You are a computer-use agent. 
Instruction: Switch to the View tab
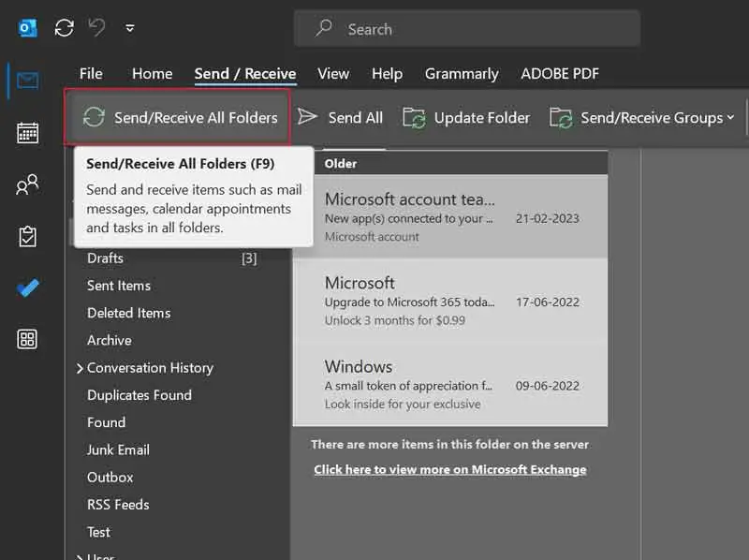(333, 74)
